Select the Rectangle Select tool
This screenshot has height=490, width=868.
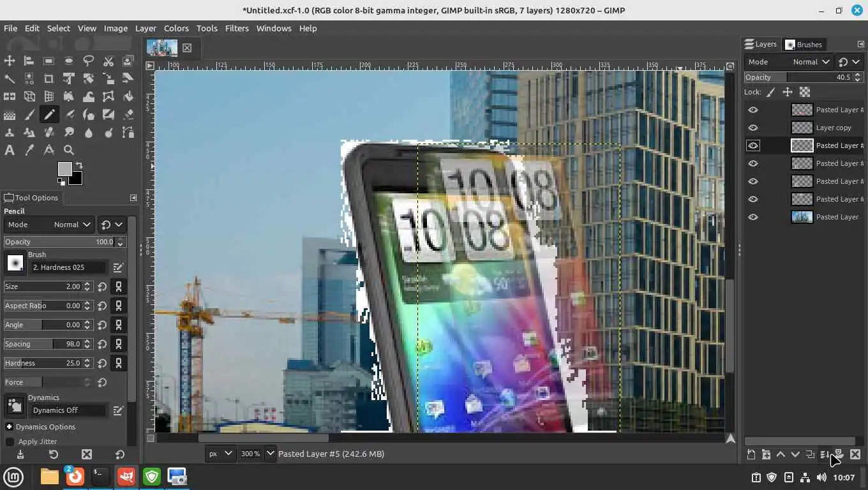[49, 61]
